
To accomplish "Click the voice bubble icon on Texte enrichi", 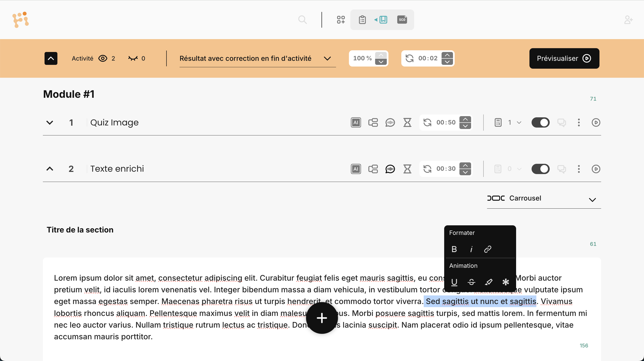I will click(390, 169).
